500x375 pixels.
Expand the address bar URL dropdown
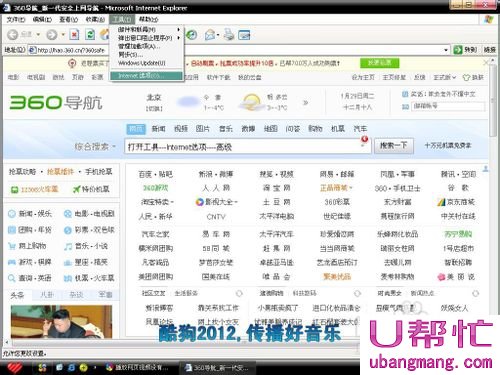(446, 50)
